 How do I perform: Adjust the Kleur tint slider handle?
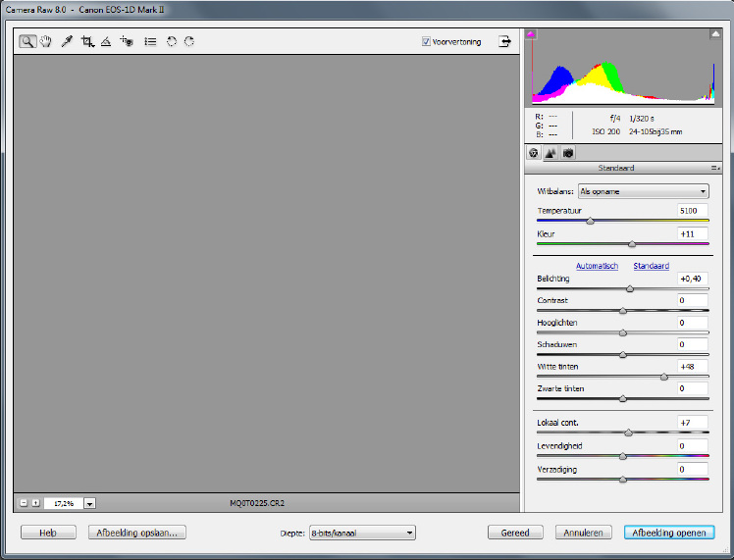(x=632, y=244)
